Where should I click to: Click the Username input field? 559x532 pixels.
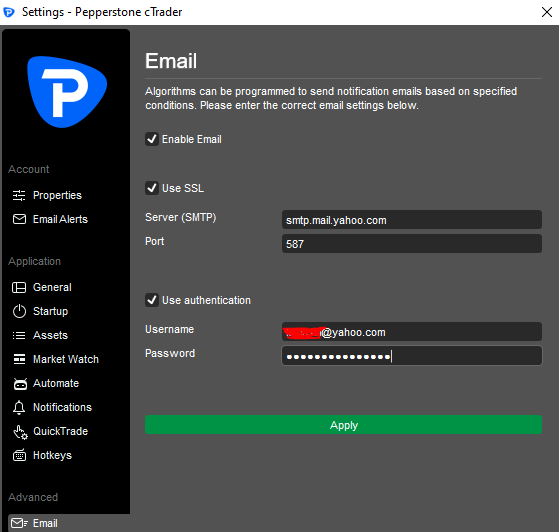click(x=412, y=332)
